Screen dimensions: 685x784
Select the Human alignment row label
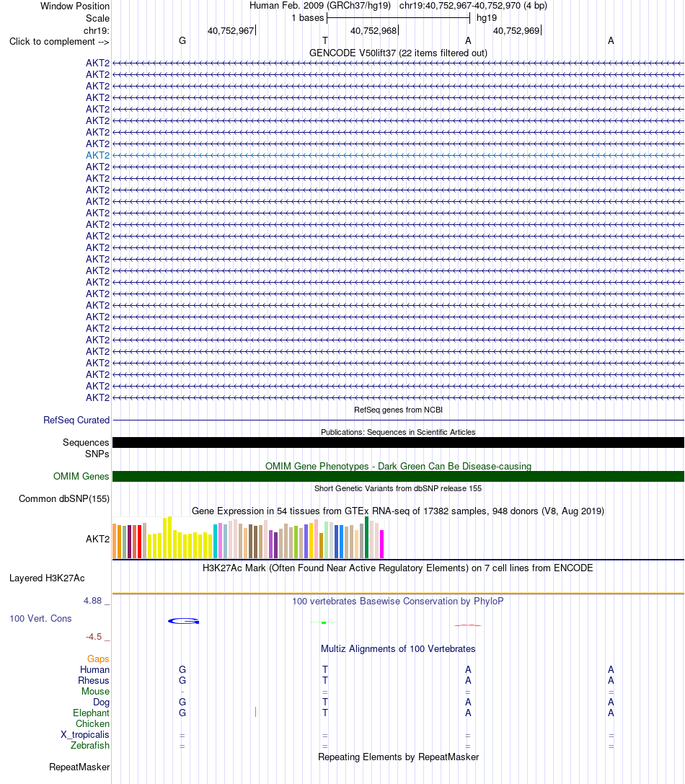(94, 670)
